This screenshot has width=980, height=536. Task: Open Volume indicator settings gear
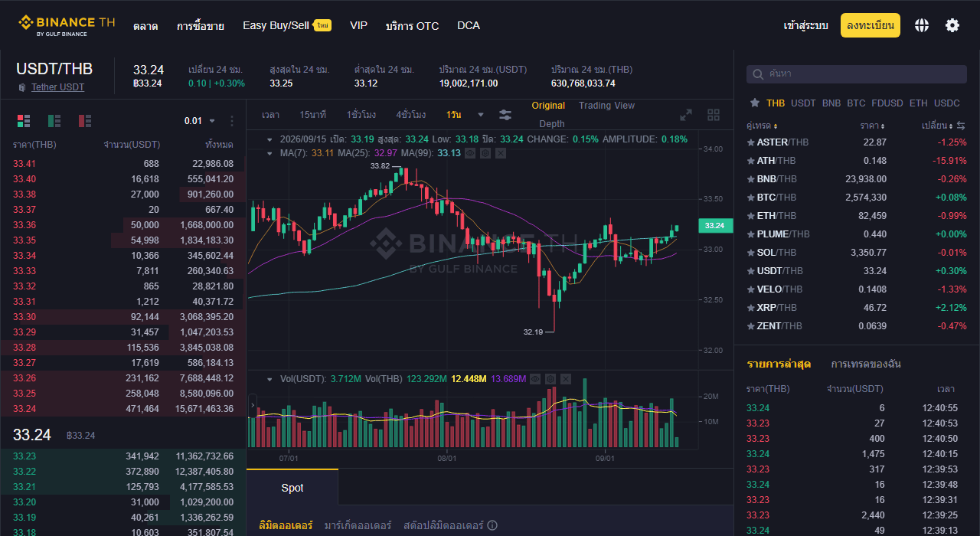(550, 379)
